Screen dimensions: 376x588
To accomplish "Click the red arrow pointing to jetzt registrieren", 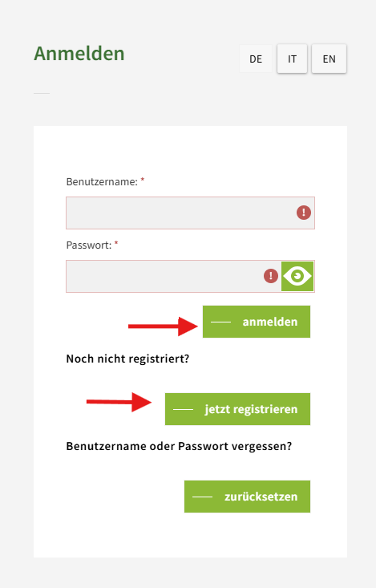I will (119, 402).
